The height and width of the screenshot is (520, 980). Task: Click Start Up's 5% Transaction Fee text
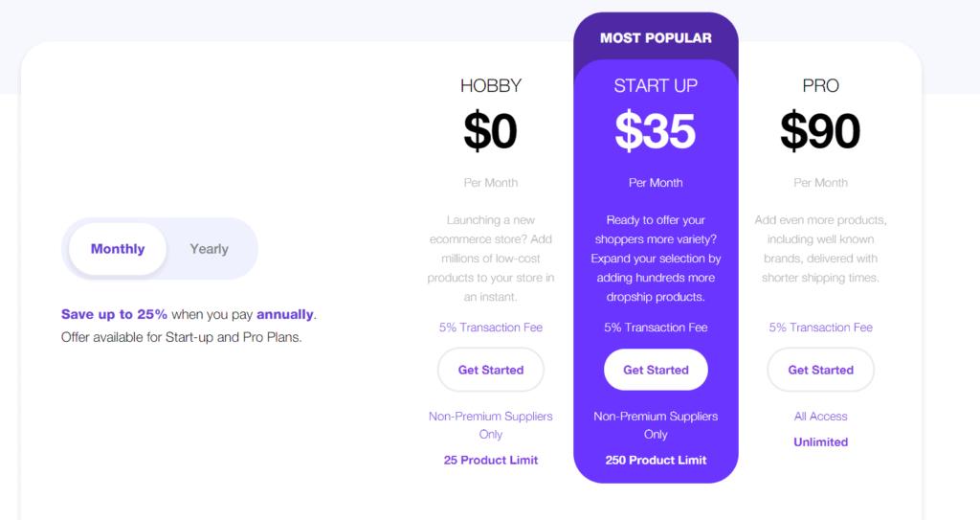click(656, 328)
